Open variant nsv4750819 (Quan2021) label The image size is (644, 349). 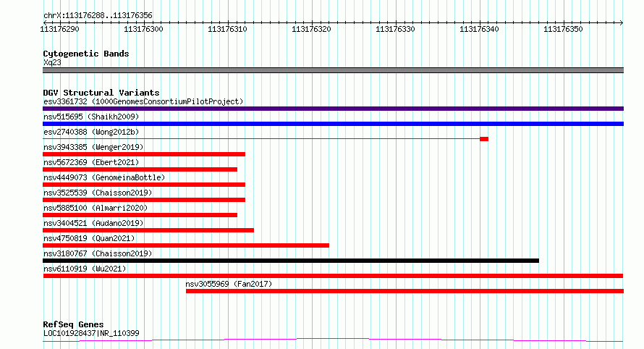89,238
